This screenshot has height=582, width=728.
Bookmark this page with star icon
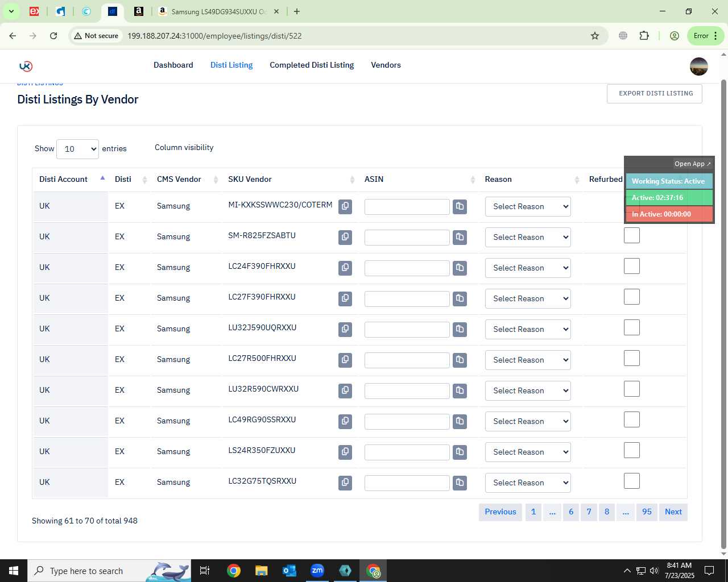(x=595, y=36)
